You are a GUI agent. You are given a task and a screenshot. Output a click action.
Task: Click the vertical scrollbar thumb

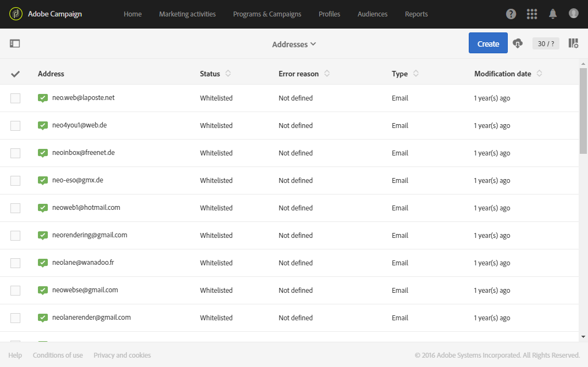click(583, 110)
